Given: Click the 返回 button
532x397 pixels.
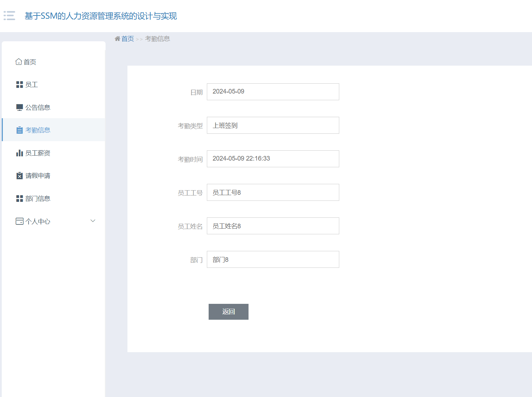Looking at the screenshot, I should coord(228,312).
